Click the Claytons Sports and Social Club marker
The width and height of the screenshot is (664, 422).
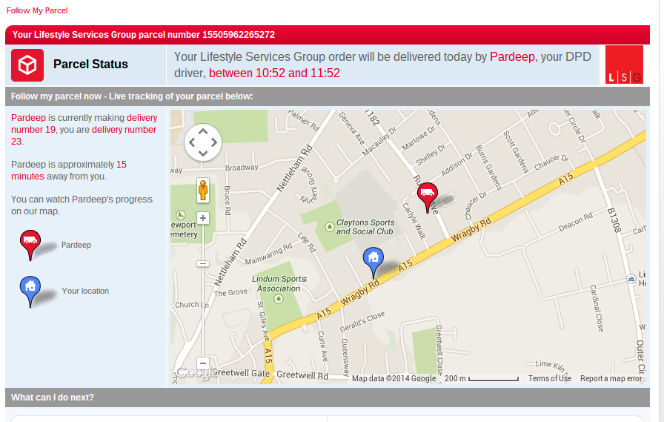pos(329,227)
